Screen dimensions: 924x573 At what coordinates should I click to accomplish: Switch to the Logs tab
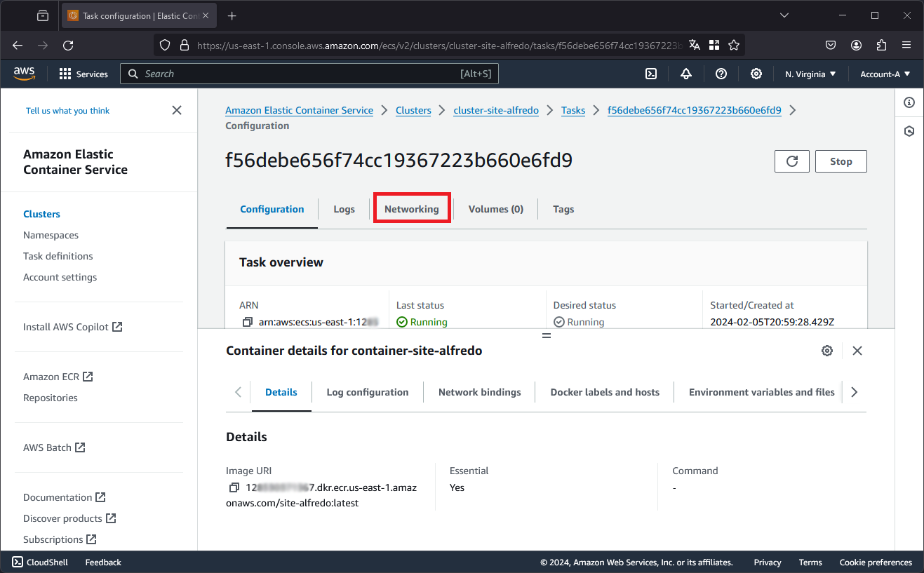tap(344, 209)
